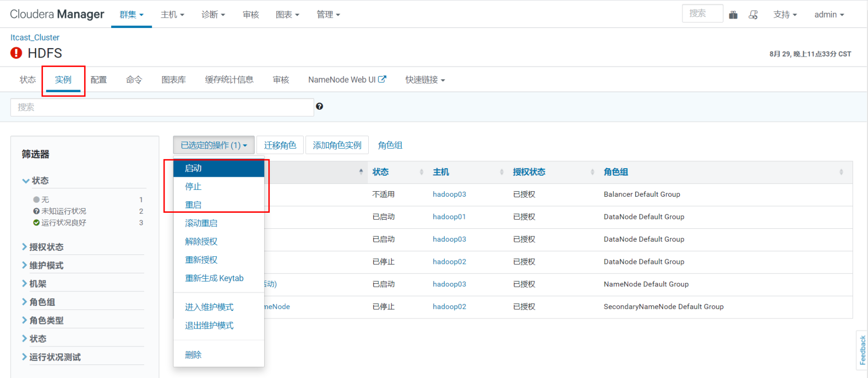
Task: Open the 诊断 dropdown menu
Action: [x=214, y=15]
